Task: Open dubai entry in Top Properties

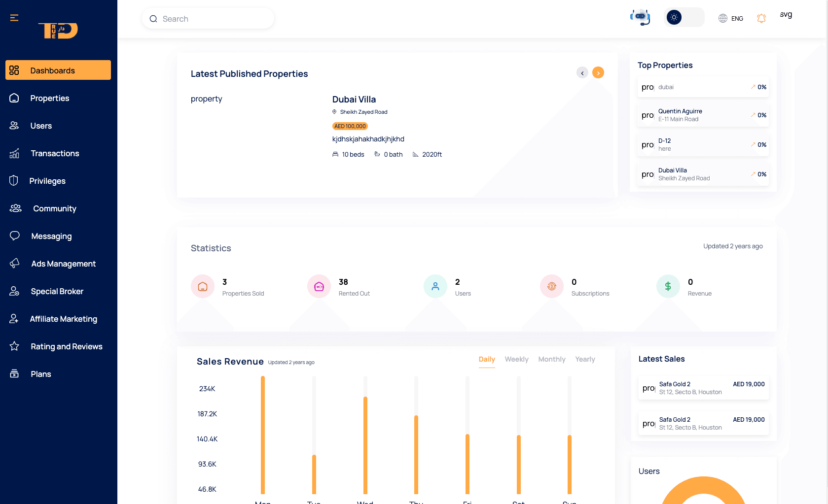Action: click(703, 87)
